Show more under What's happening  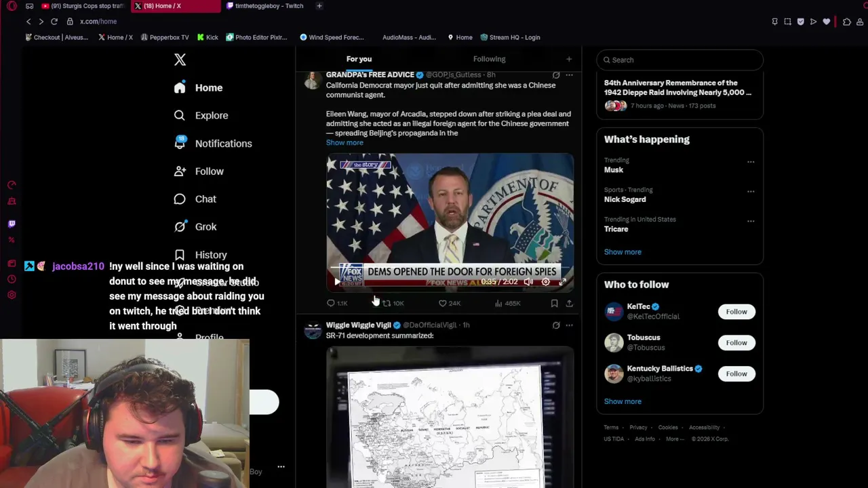(x=623, y=252)
